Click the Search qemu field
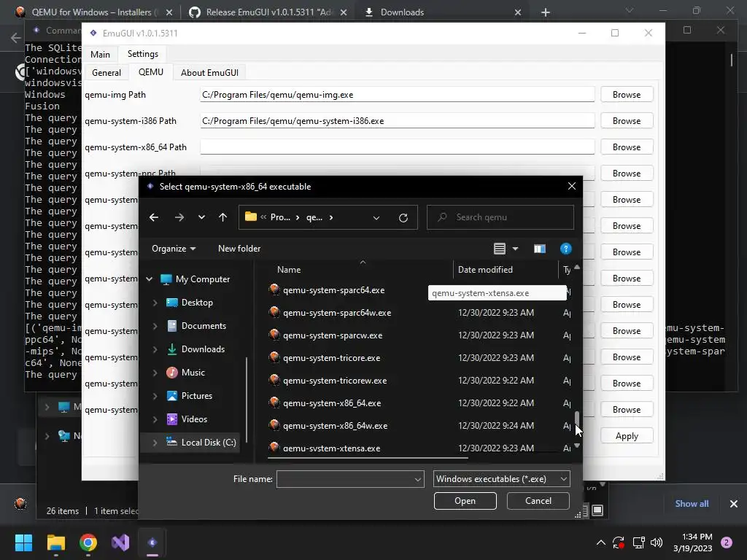Image resolution: width=747 pixels, height=560 pixels. tap(500, 217)
